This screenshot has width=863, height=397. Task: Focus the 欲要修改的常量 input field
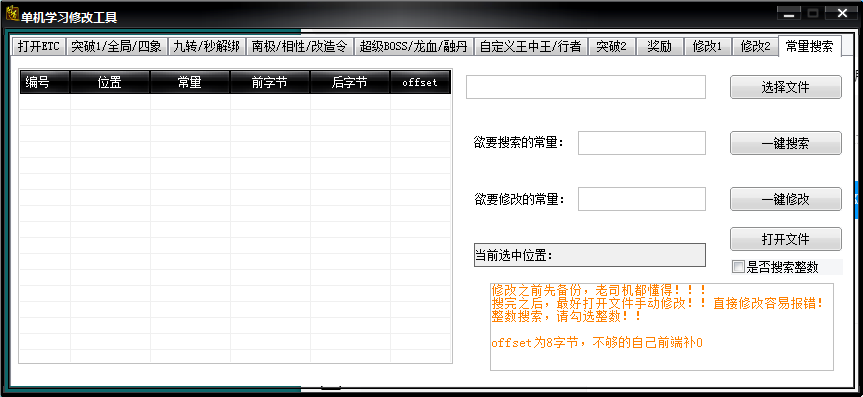(642, 199)
